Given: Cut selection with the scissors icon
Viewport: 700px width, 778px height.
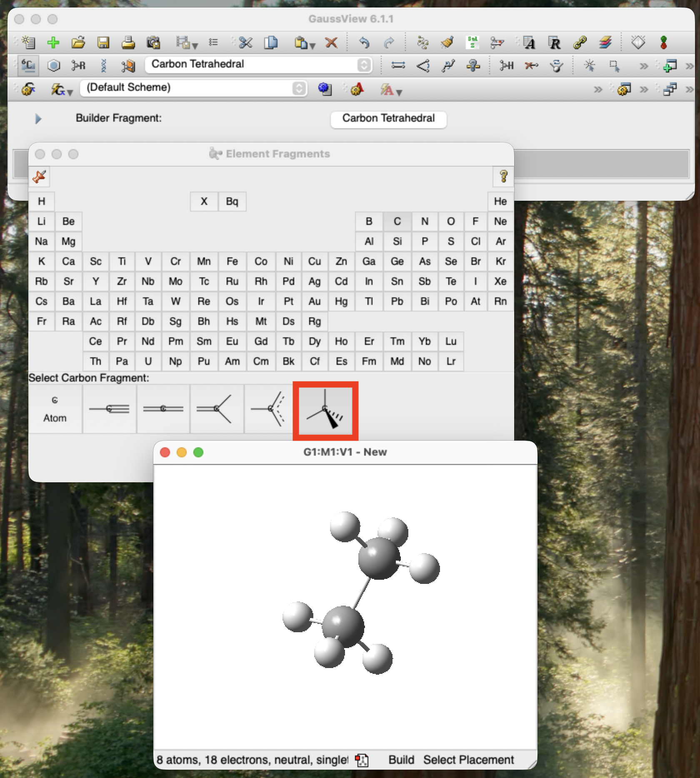Looking at the screenshot, I should point(246,42).
